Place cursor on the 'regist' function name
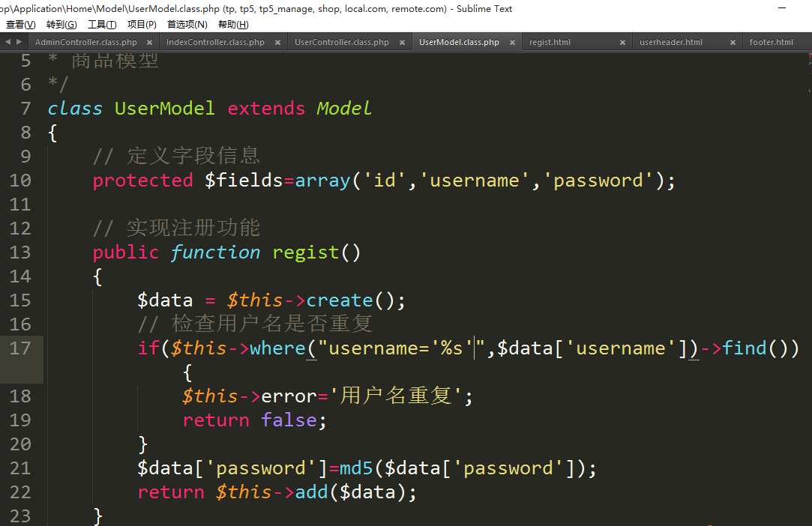 click(305, 253)
